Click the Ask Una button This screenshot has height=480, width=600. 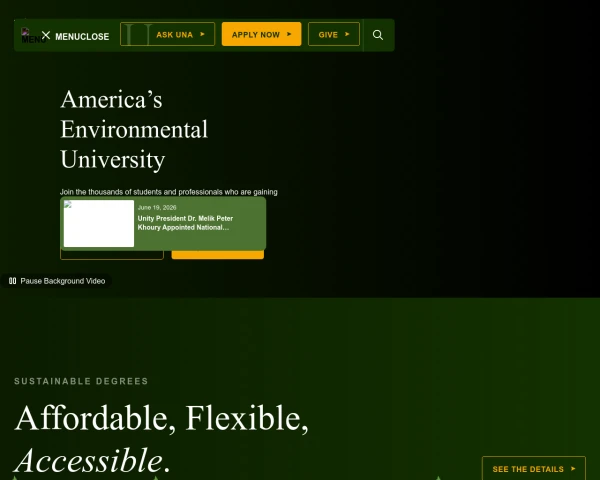168,34
